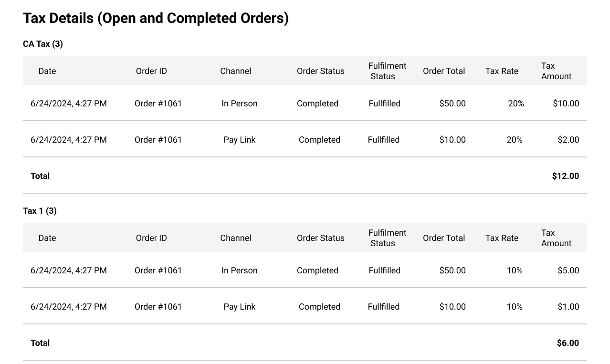Viewport: 610px width, 364px height.
Task: Select the Channel header in CA Tax table
Action: click(x=235, y=71)
